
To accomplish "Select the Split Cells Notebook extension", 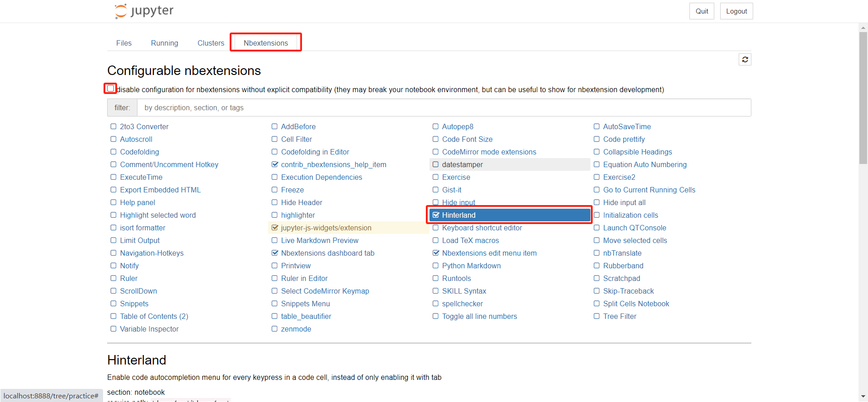I will click(x=636, y=304).
